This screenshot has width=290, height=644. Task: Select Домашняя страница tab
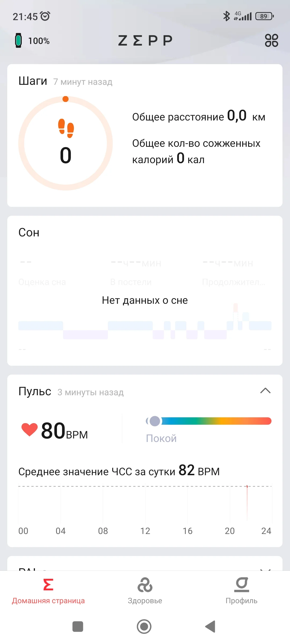click(x=48, y=590)
